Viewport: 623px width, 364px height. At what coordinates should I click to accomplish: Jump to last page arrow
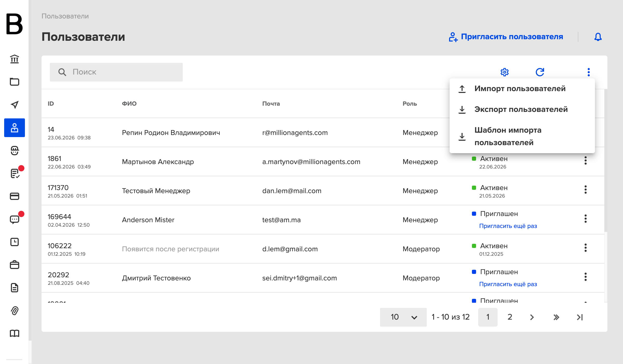click(580, 317)
